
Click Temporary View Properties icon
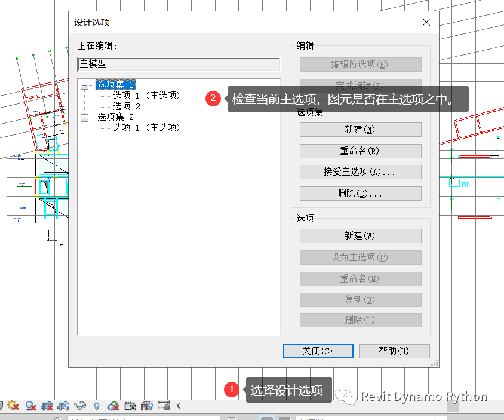(130, 406)
